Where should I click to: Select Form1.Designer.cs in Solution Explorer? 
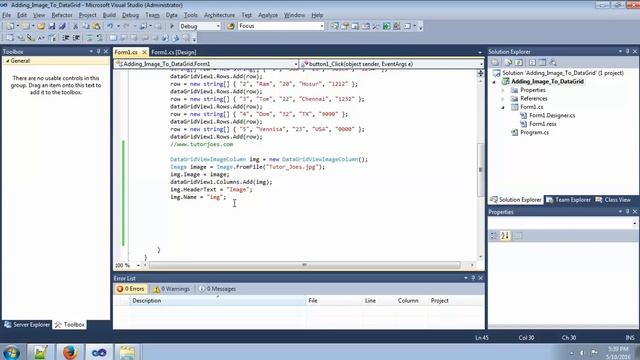point(552,116)
